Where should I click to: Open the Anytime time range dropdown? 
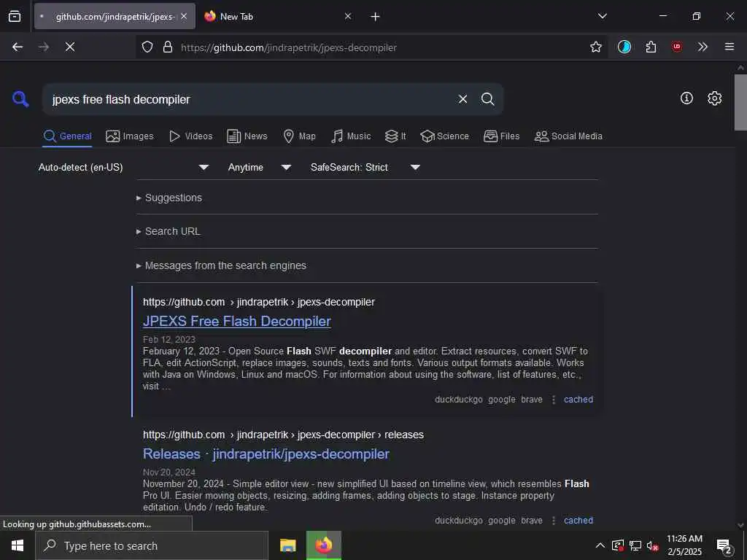(x=259, y=167)
